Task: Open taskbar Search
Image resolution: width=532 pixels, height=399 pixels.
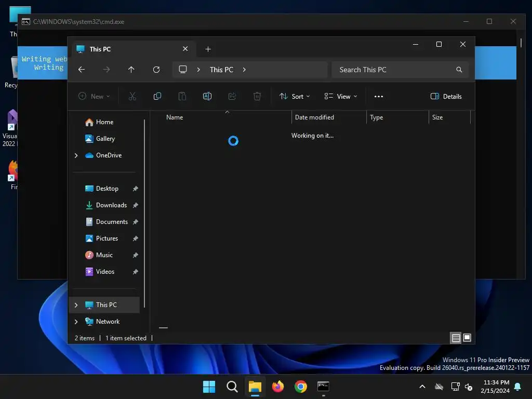Action: tap(232, 387)
